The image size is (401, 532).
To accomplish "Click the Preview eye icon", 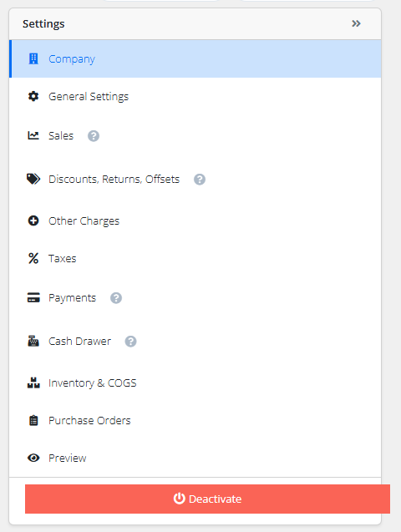I will click(33, 458).
